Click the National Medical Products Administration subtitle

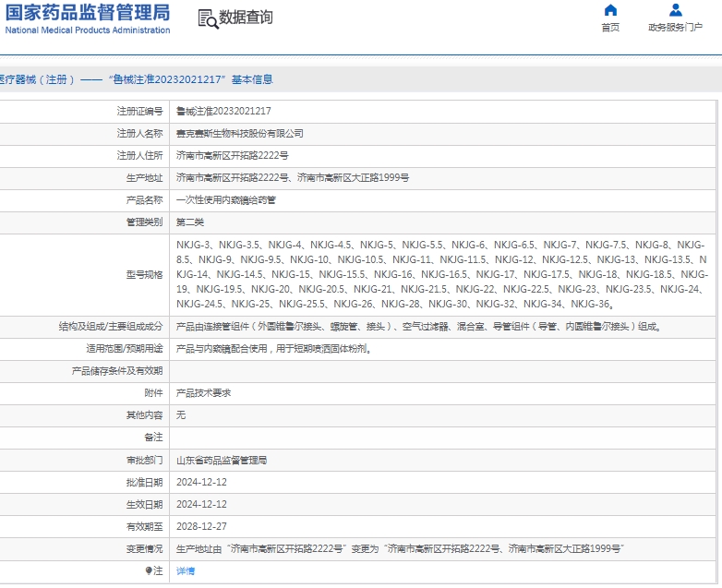[88, 30]
